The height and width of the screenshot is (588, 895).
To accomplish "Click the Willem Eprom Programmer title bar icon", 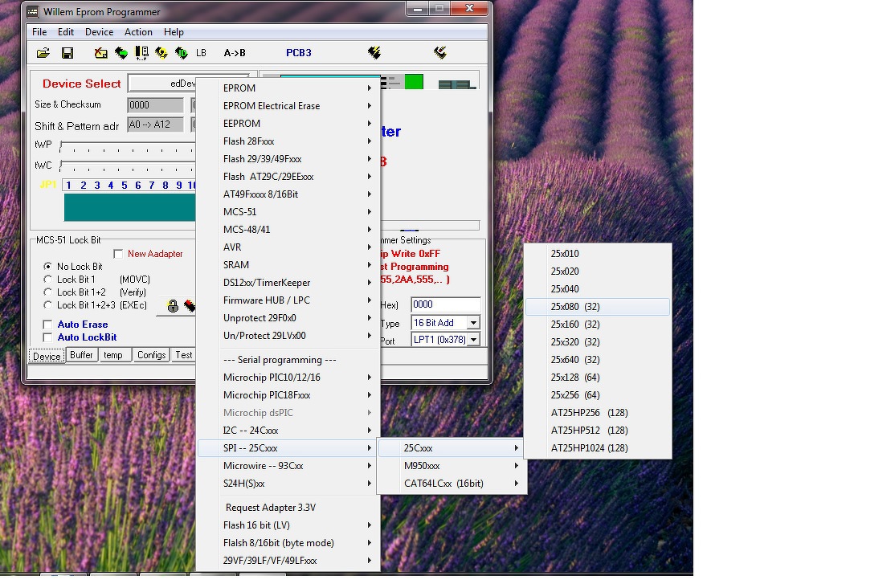I will 33,11.
